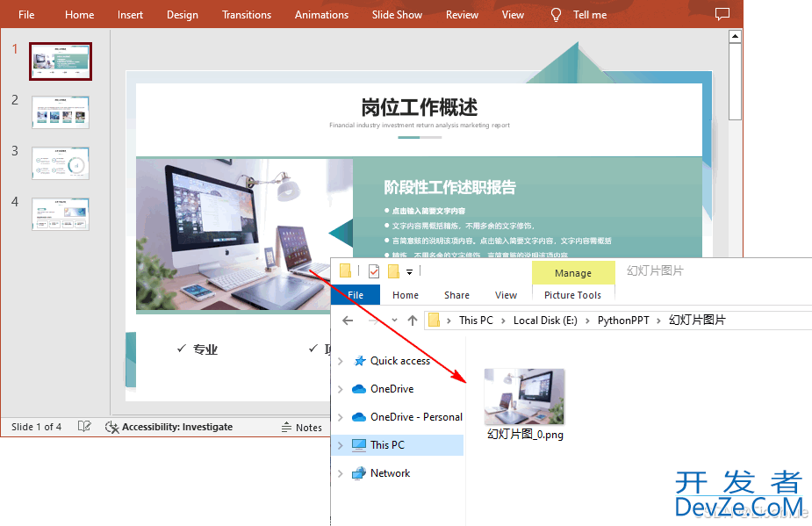812x526 pixels.
Task: Open the Comments pane icon
Action: click(722, 15)
